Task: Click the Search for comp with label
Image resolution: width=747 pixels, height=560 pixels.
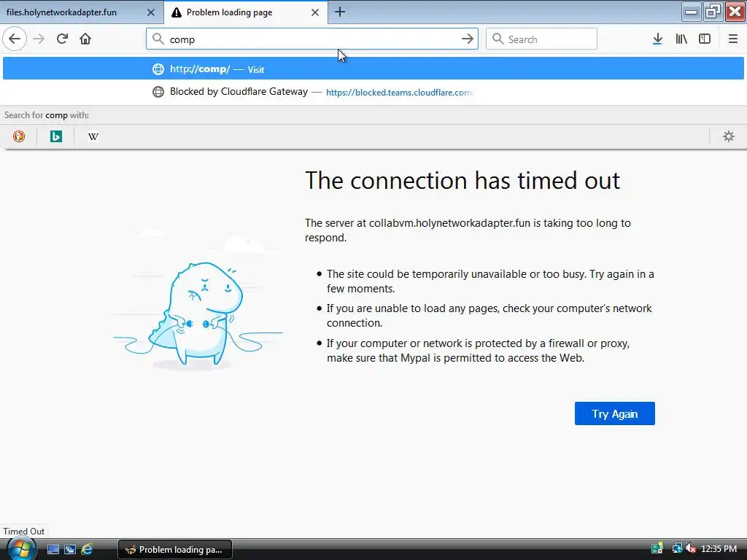Action: [x=46, y=115]
